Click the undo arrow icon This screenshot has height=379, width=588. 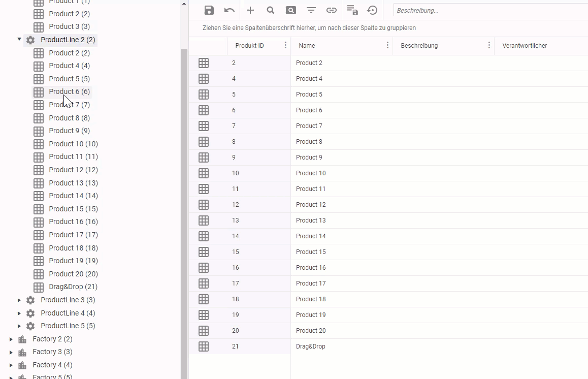coord(230,10)
